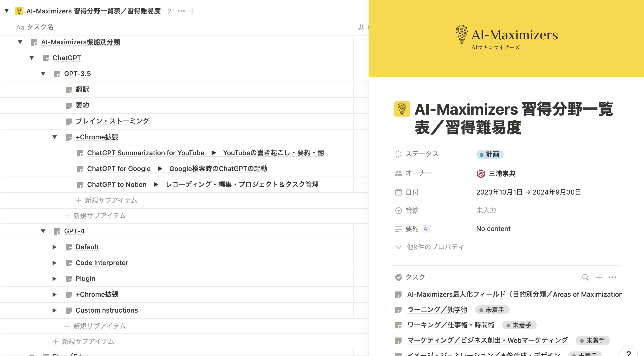Add new item with plus next to group title
Viewport: 644px width, 356px height.
coord(193,11)
